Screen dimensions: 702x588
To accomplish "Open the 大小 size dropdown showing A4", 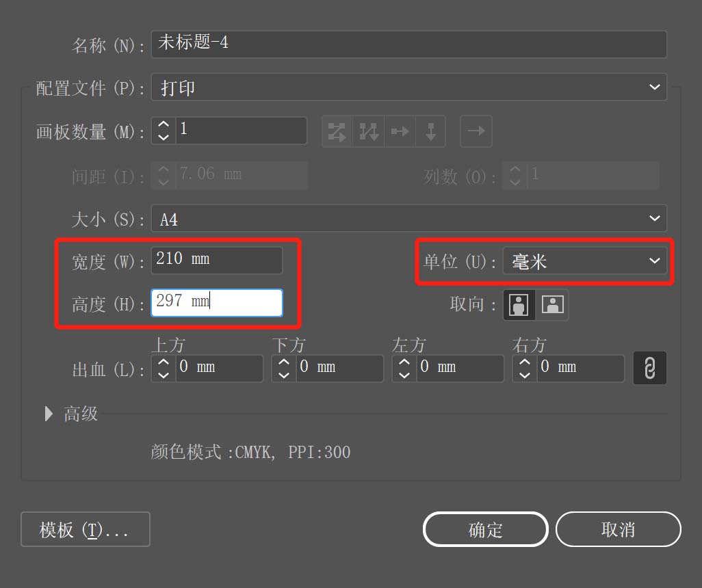I will [408, 218].
